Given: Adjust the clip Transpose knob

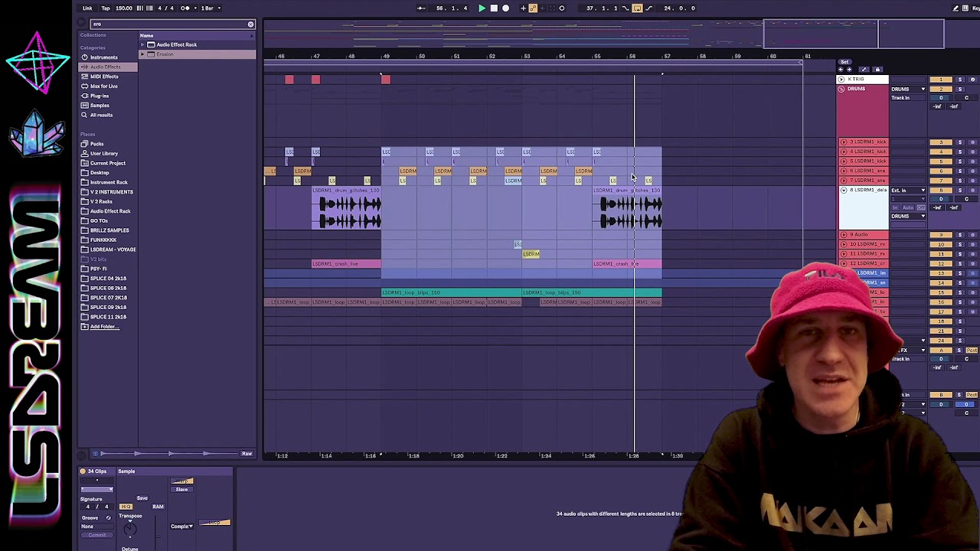Looking at the screenshot, I should coord(129,530).
